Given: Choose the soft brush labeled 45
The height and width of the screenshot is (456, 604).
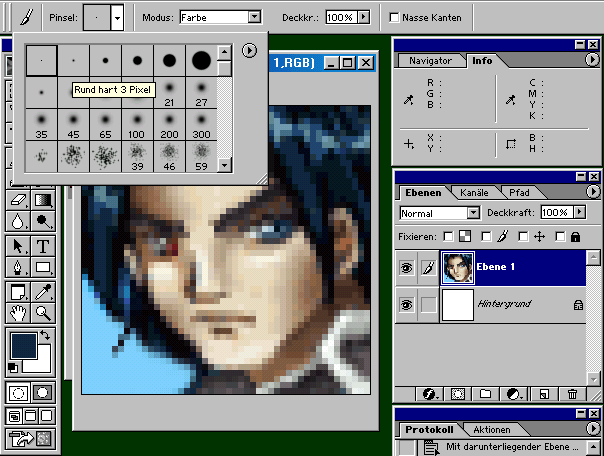Looking at the screenshot, I should click(x=73, y=125).
